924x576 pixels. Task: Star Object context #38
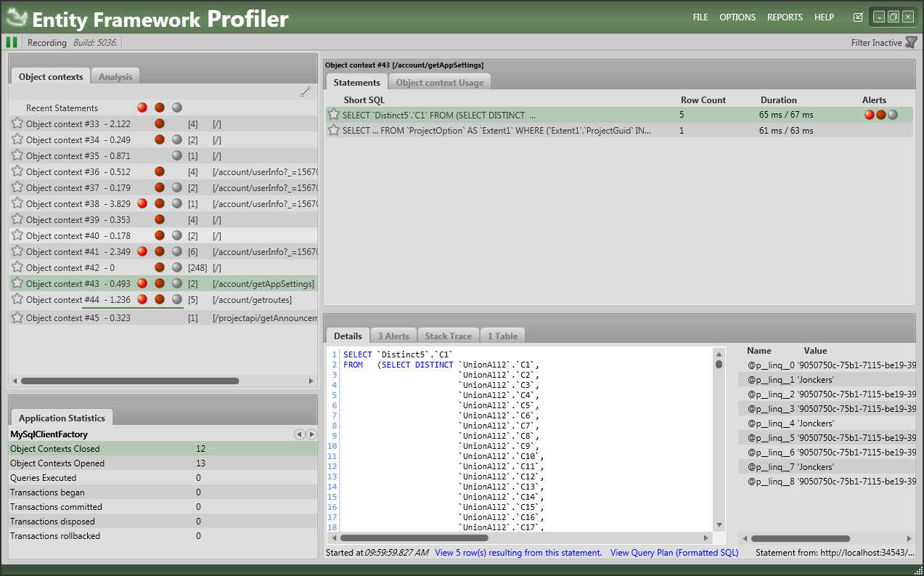[x=17, y=203]
